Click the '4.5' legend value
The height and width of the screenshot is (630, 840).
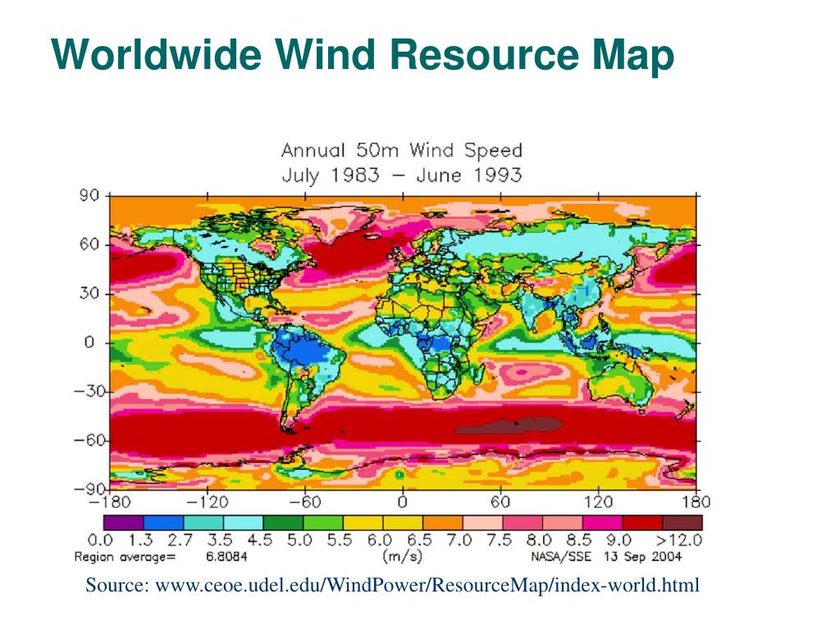pyautogui.click(x=260, y=540)
